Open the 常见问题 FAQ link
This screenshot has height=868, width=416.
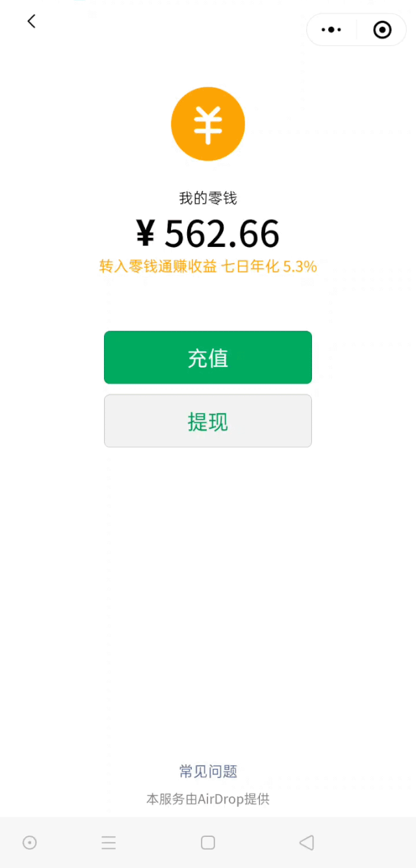[208, 771]
